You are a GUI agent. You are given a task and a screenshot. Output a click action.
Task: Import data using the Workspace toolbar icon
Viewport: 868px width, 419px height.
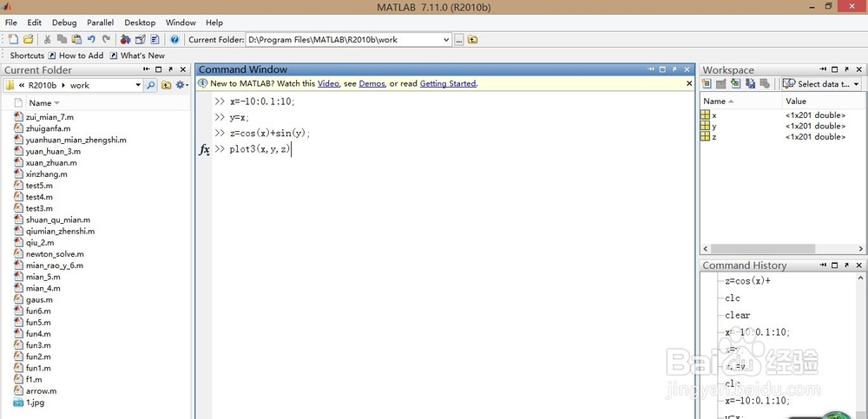pos(735,84)
